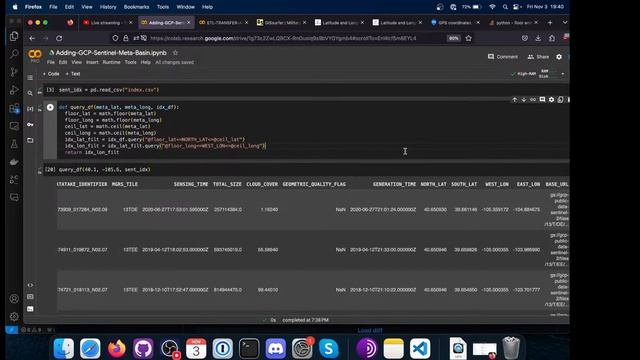Add a new Code cell
640x360 pixels.
51,74
